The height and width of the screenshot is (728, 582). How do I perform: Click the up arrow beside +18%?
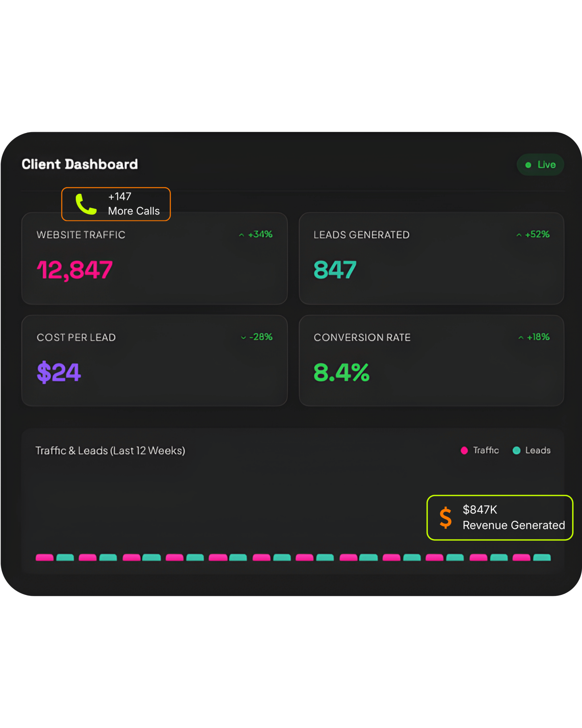521,337
